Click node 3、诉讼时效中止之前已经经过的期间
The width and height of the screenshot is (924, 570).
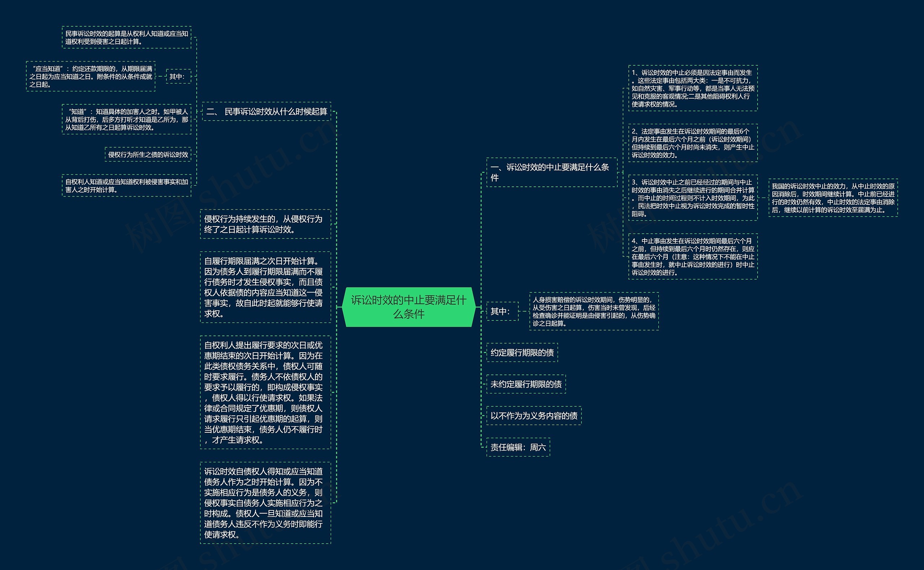[693, 198]
